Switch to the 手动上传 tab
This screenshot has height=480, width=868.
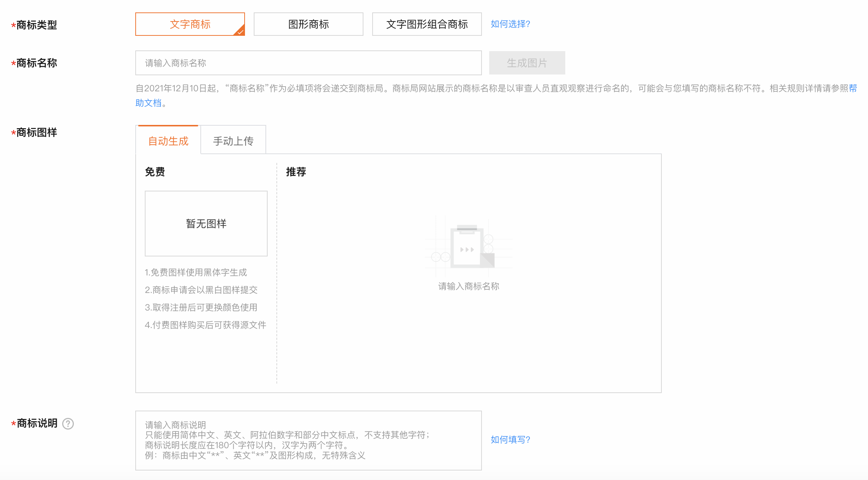[x=233, y=140]
